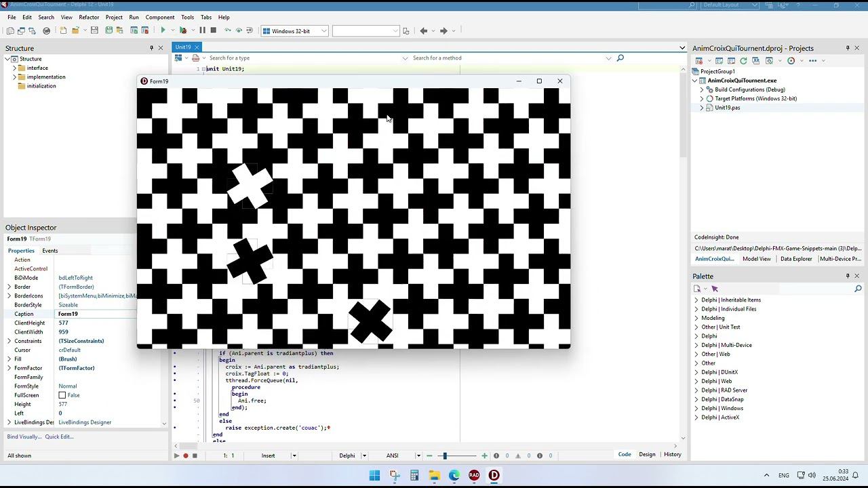The height and width of the screenshot is (488, 868).
Task: Expand Build Configurations (Debug)
Action: pyautogui.click(x=702, y=89)
